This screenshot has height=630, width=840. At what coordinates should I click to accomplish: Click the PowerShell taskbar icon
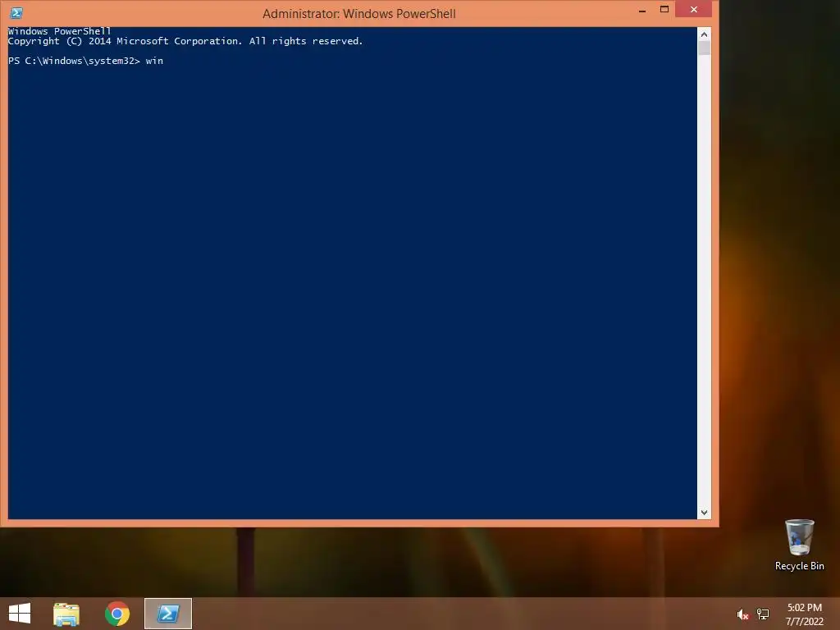pyautogui.click(x=168, y=614)
